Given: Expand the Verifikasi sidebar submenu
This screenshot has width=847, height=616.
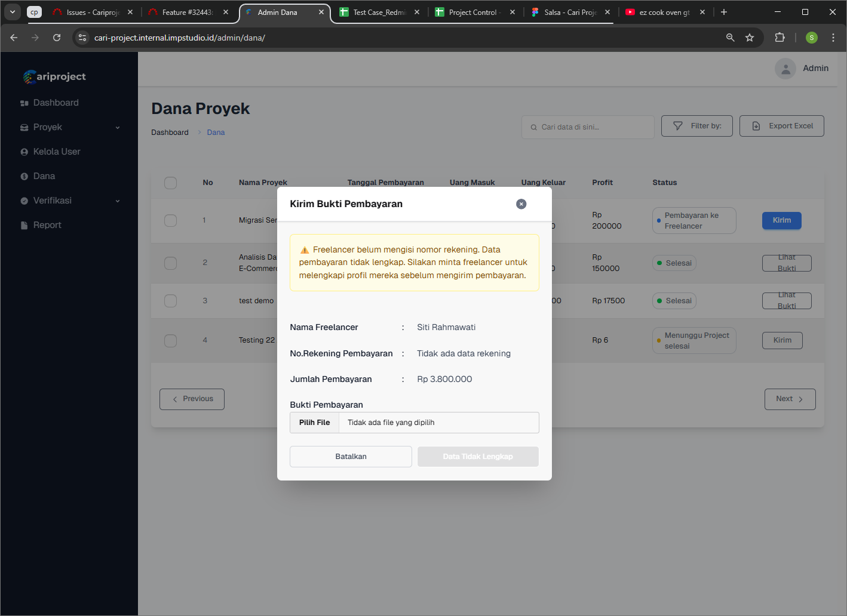Looking at the screenshot, I should pos(117,201).
